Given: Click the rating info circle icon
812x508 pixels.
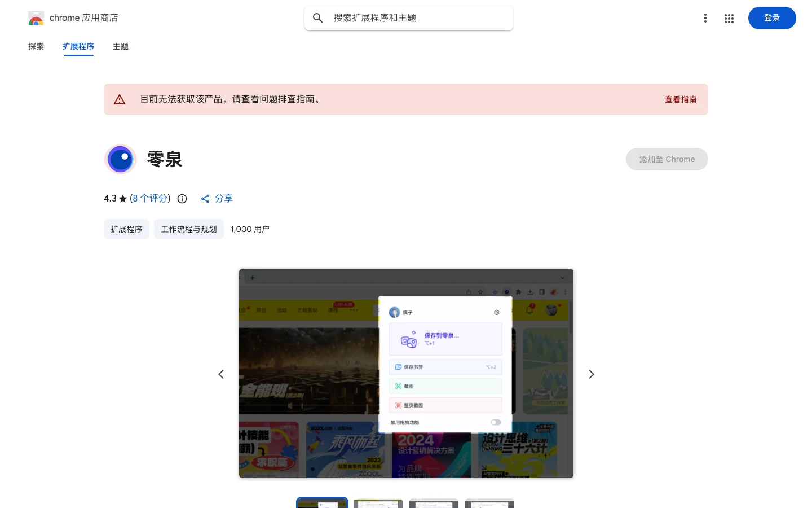Looking at the screenshot, I should [x=182, y=199].
